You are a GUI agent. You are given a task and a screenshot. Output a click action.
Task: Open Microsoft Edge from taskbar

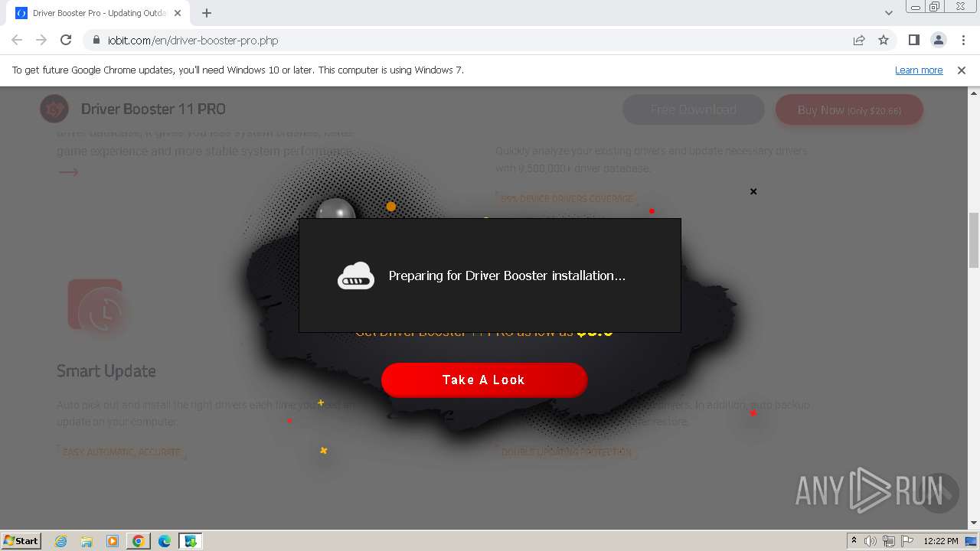click(x=164, y=541)
